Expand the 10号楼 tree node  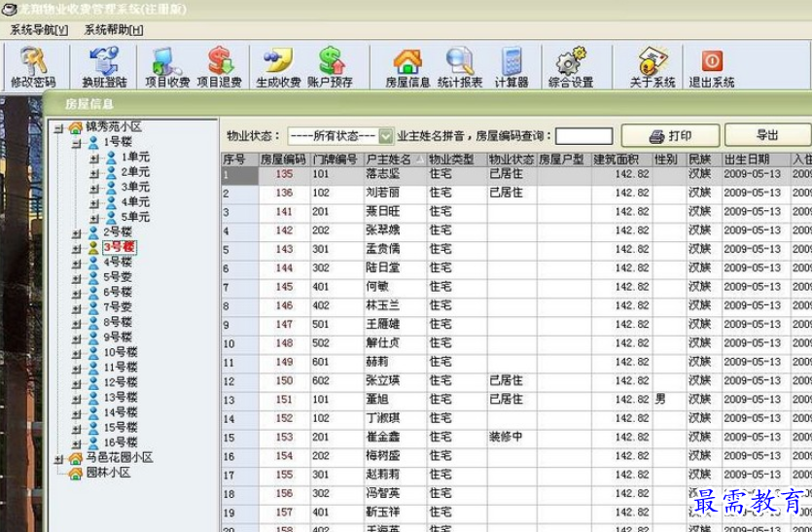[77, 354]
